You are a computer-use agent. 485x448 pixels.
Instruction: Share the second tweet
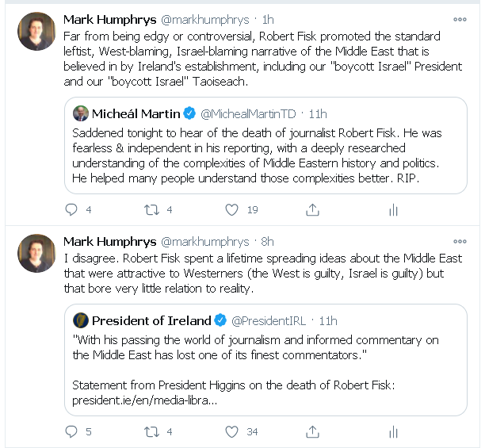click(313, 432)
